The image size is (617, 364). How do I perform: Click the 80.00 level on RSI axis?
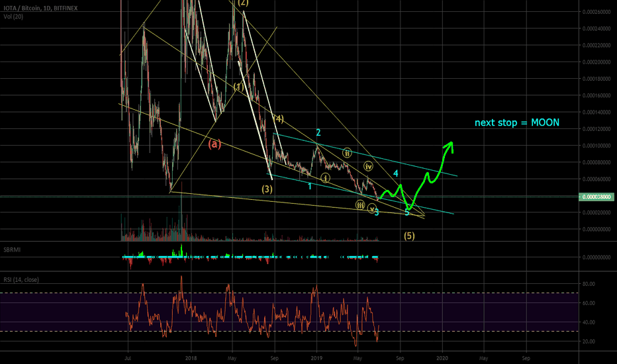[589, 284]
